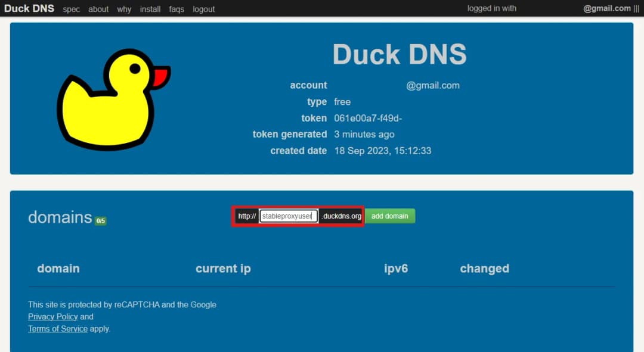Click the current ip column header
The width and height of the screenshot is (644, 352).
point(223,269)
